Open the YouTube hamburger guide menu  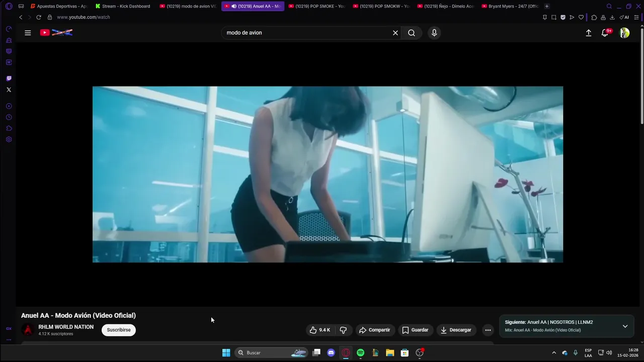click(28, 33)
